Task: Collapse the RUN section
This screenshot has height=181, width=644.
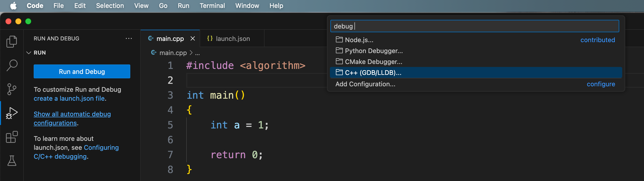Action: 29,53
